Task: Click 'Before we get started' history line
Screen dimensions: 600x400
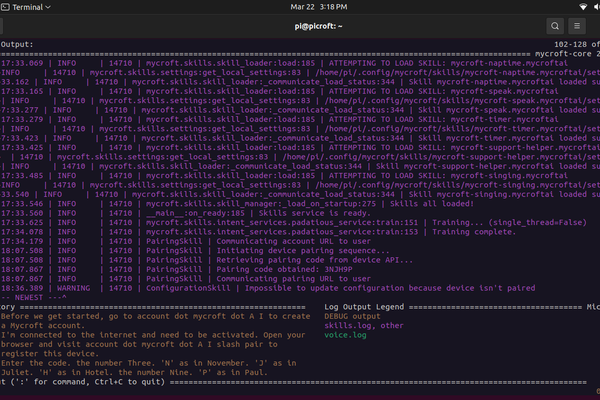Action: (155, 316)
